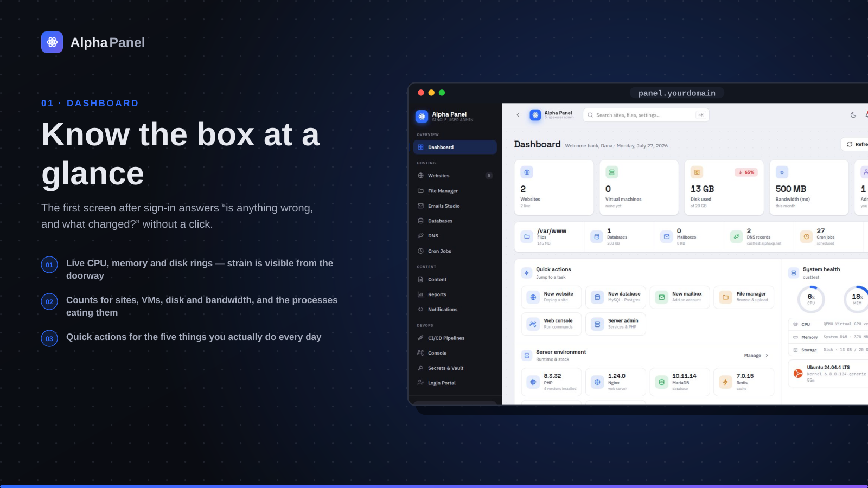Click the Alpha Panel sidebar logo icon
The height and width of the screenshot is (488, 868).
click(422, 117)
